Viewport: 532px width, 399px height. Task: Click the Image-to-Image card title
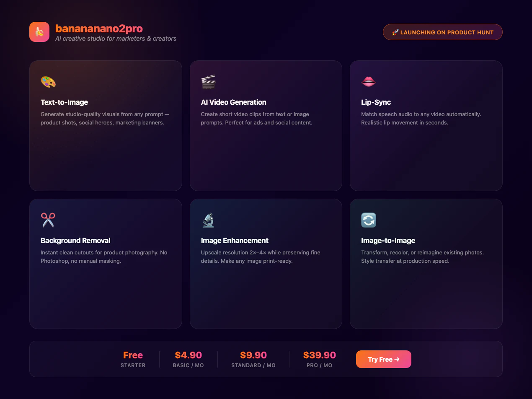tap(388, 241)
